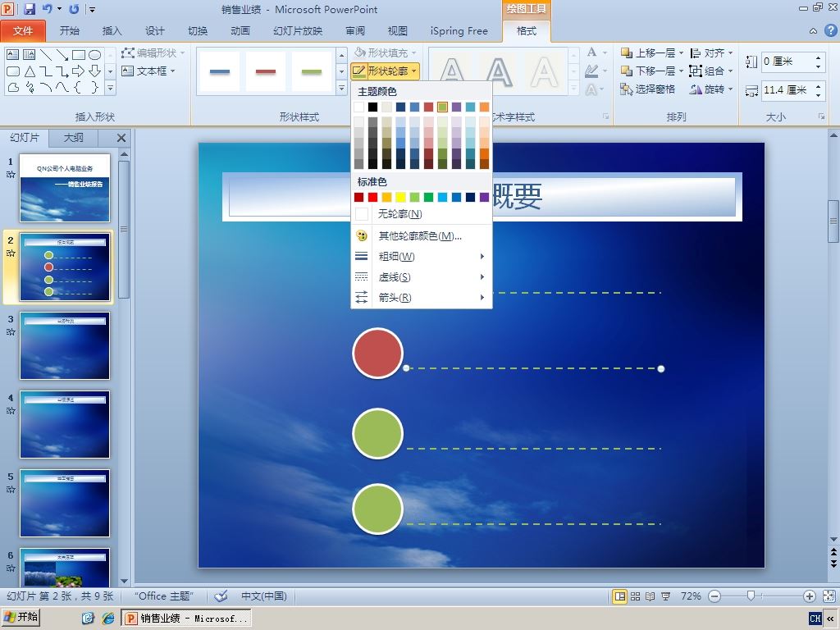This screenshot has width=840, height=630.
Task: Pick the arrow line shape tool
Action: [62, 55]
